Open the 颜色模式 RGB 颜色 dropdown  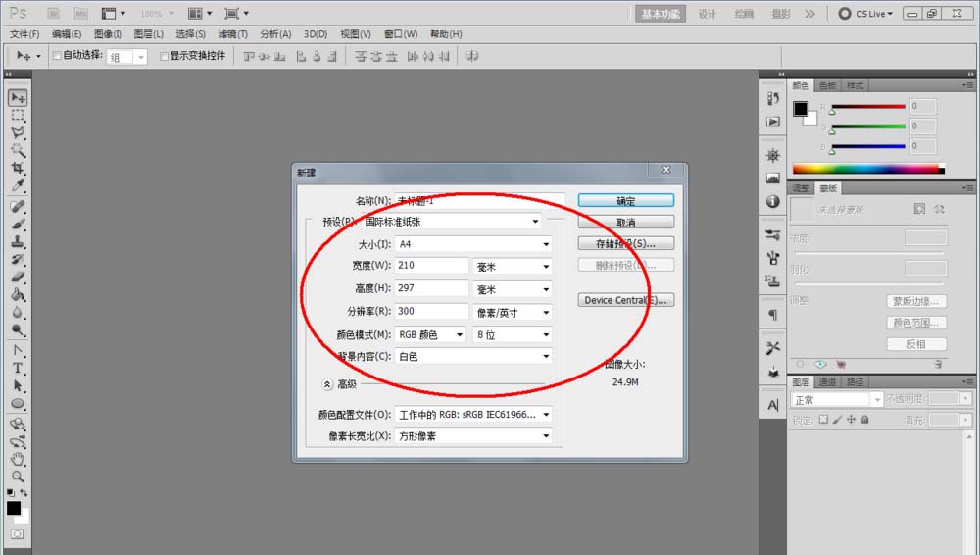pyautogui.click(x=430, y=334)
